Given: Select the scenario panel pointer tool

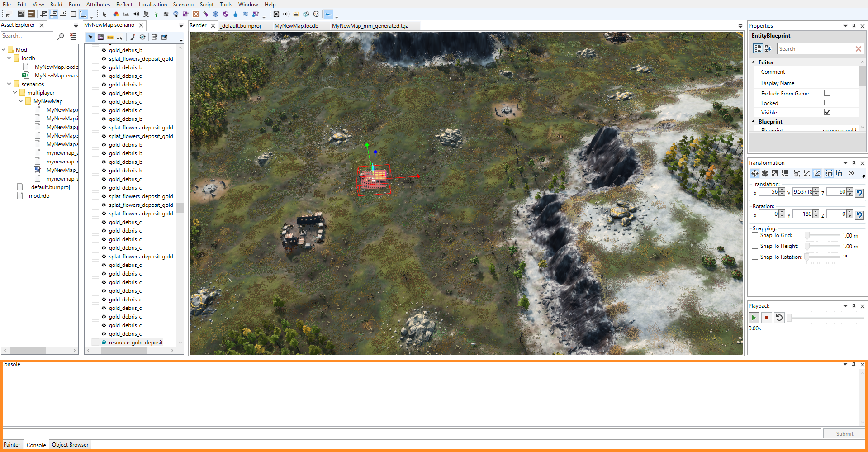Looking at the screenshot, I should pos(90,37).
